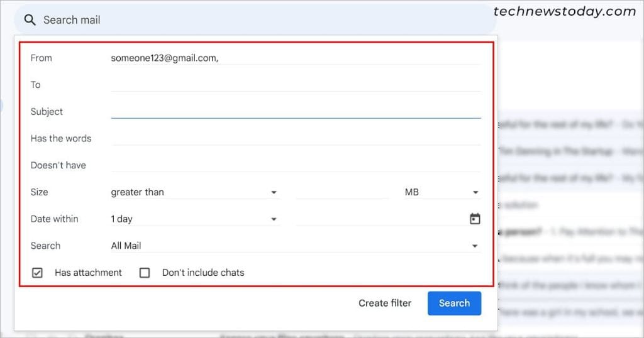Uncheck the Has attachment checkbox
The width and height of the screenshot is (644, 338).
click(37, 273)
